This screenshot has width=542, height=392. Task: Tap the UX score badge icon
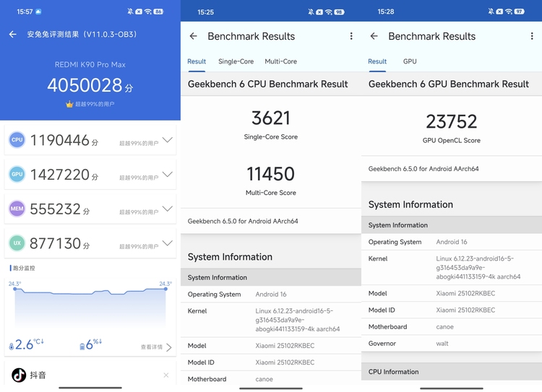pyautogui.click(x=17, y=243)
